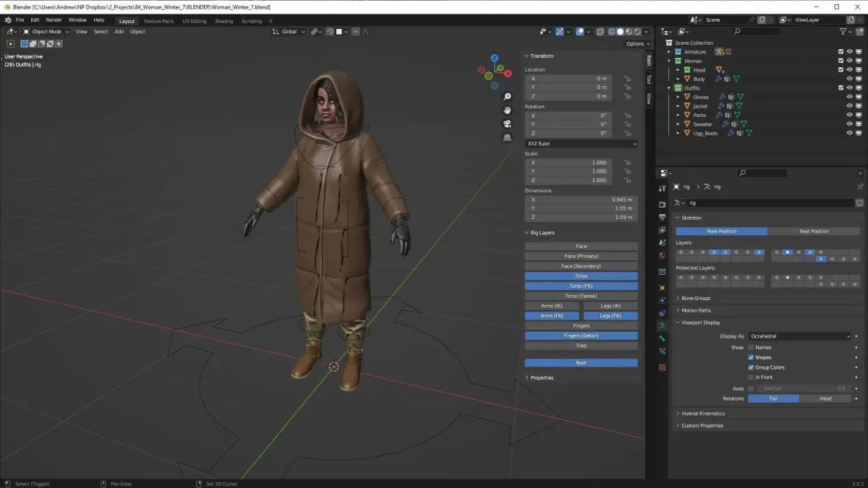Expand the Pants object in outliner
Image resolution: width=868 pixels, height=488 pixels.
coord(678,115)
